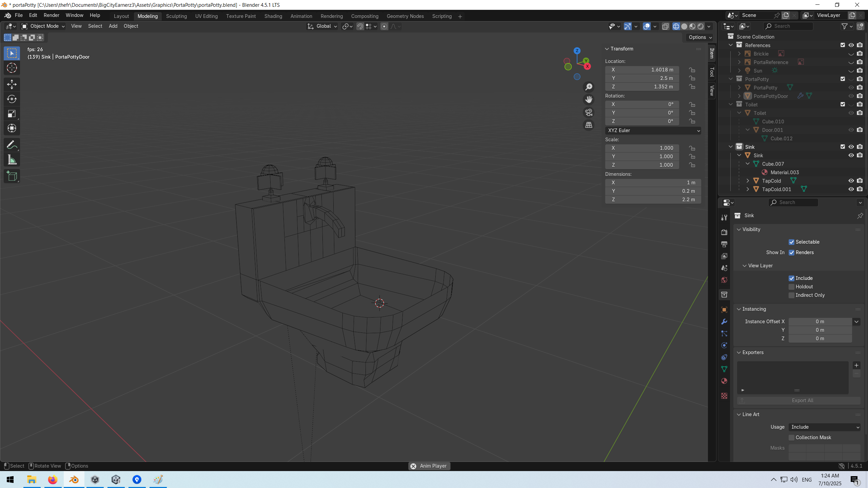Open the Object Mode dropdown

click(43, 26)
